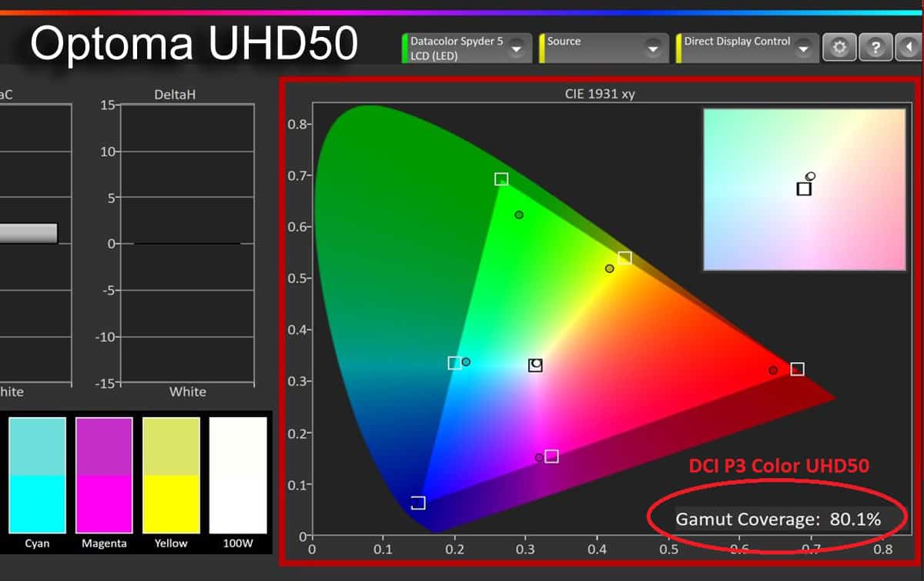
Task: Click the back arrow icon in toolbar
Action: (x=909, y=48)
